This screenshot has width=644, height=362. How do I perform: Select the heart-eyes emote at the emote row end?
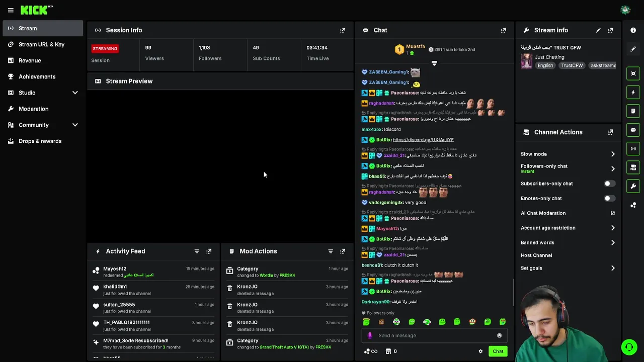click(x=502, y=322)
